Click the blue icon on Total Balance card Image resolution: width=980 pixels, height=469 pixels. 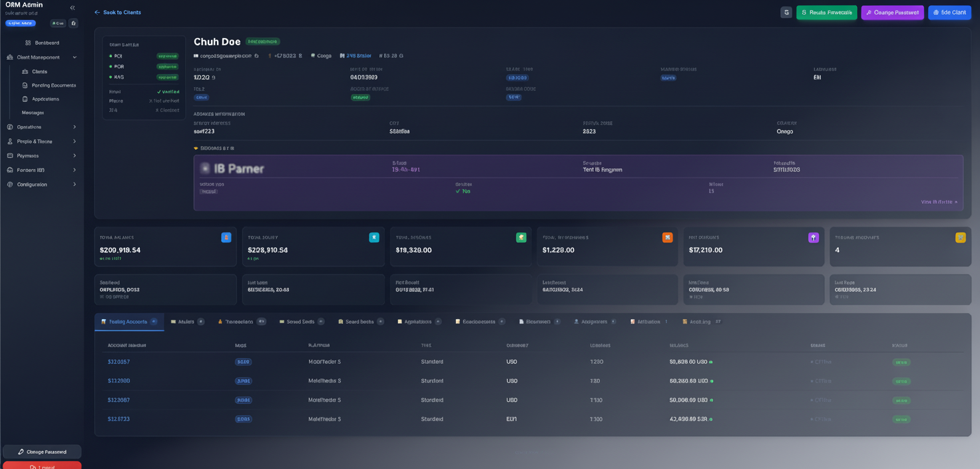pos(226,237)
